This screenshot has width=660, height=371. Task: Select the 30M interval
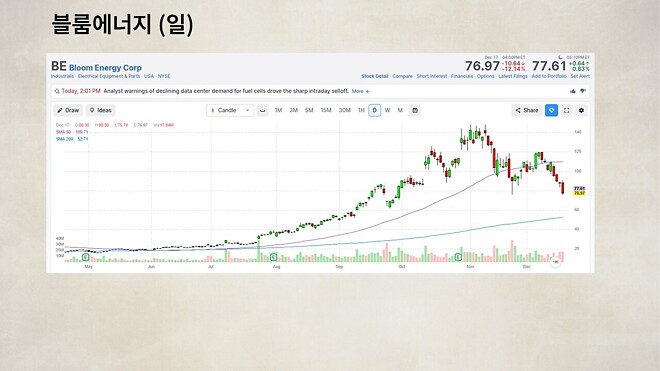pos(345,110)
